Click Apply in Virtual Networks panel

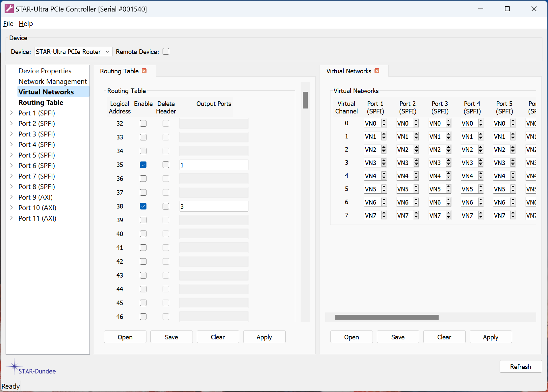coord(491,337)
